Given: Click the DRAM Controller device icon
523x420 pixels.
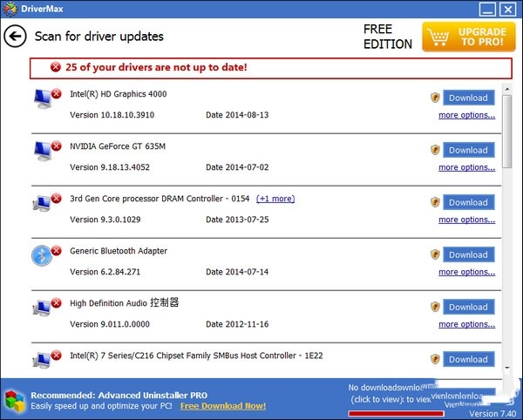Looking at the screenshot, I should [x=43, y=202].
